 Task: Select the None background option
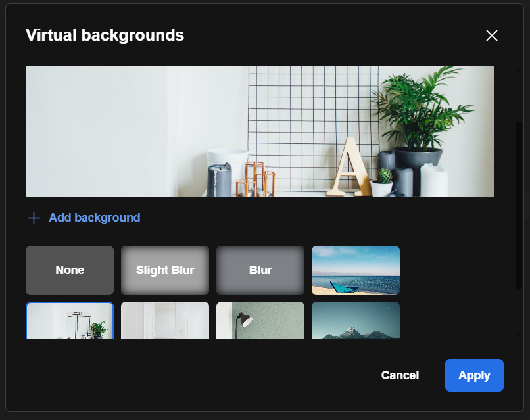pos(69,270)
